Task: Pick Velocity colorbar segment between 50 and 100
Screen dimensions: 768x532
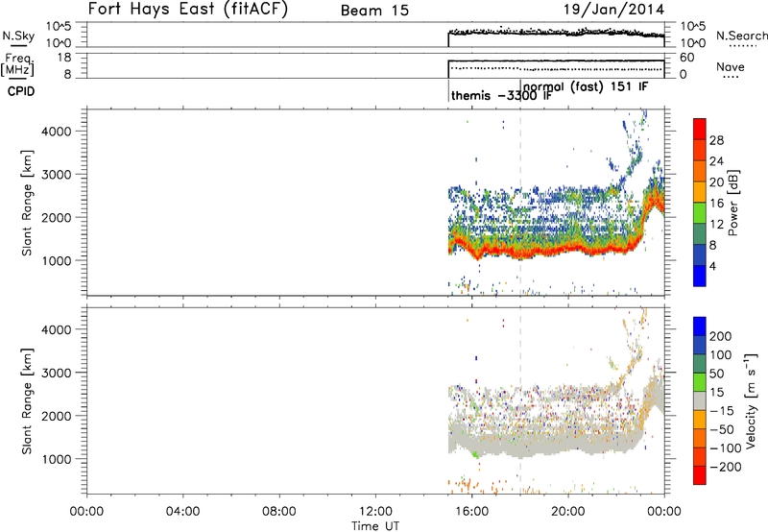Action: click(700, 364)
